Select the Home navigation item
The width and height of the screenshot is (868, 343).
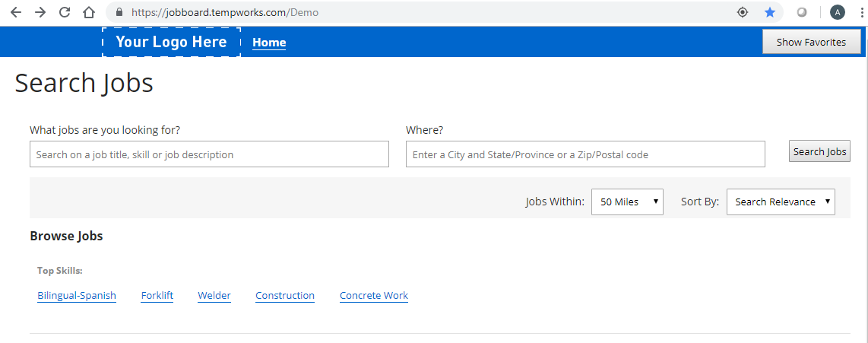click(269, 43)
